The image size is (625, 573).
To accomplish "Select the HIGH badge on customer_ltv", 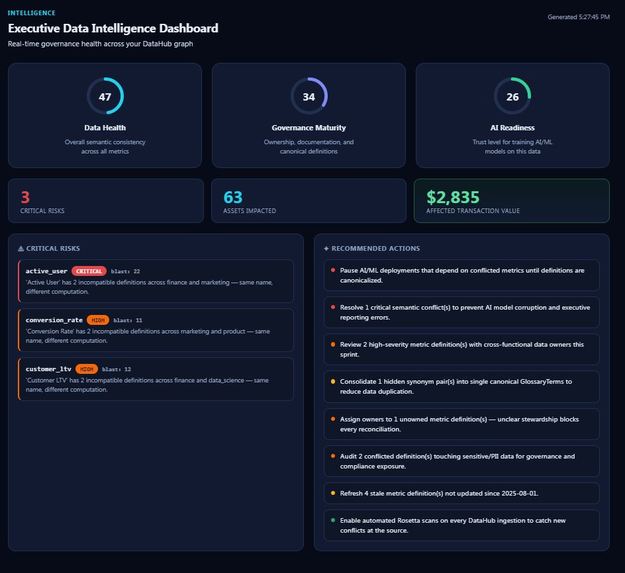I will tap(86, 369).
